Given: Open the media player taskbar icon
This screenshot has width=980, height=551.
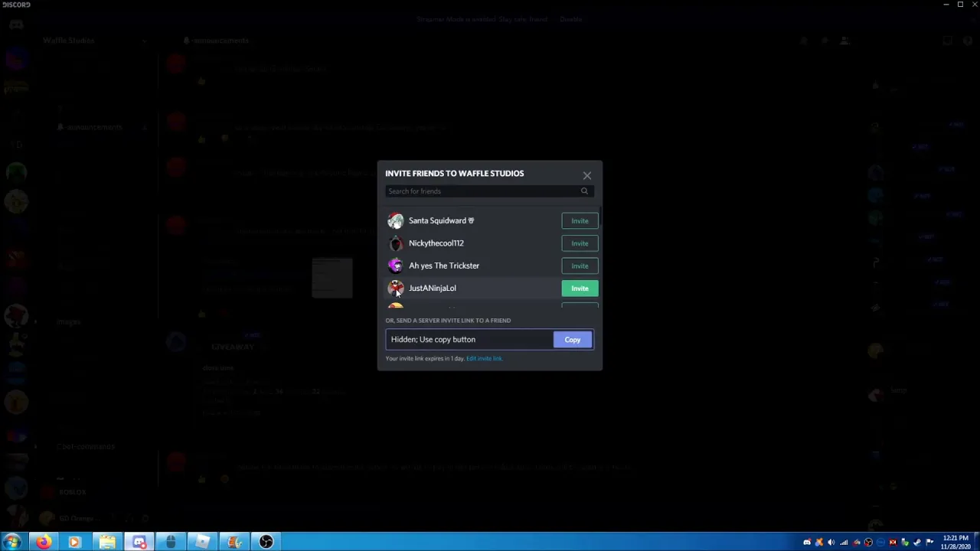Looking at the screenshot, I should point(74,542).
